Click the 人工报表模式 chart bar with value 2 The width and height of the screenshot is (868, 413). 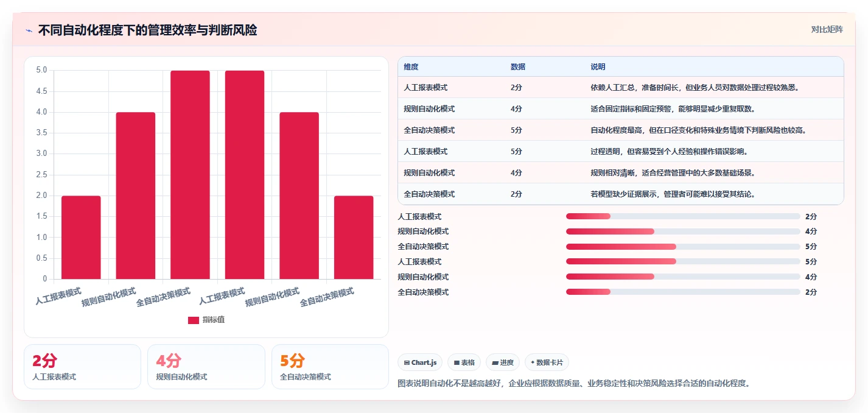coord(81,237)
